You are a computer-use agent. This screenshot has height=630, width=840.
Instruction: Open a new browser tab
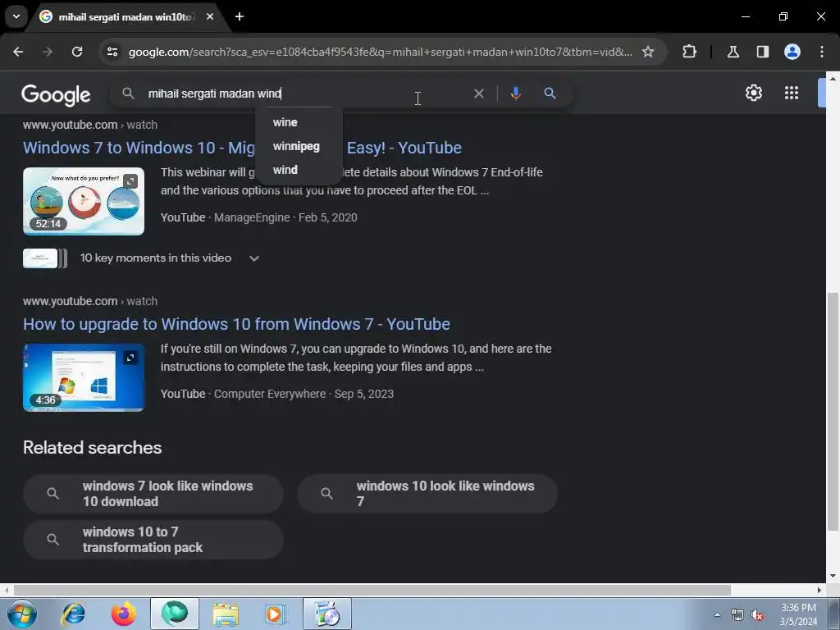tap(240, 16)
